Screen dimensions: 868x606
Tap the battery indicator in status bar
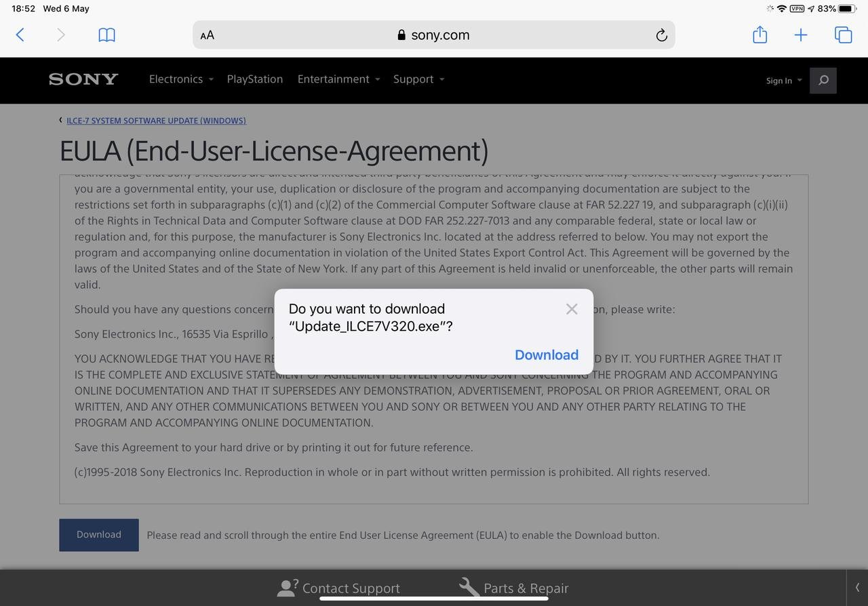pos(847,9)
